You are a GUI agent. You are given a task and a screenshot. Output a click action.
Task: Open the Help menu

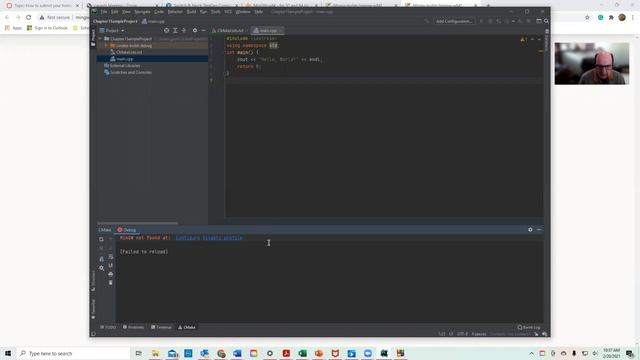[258, 12]
